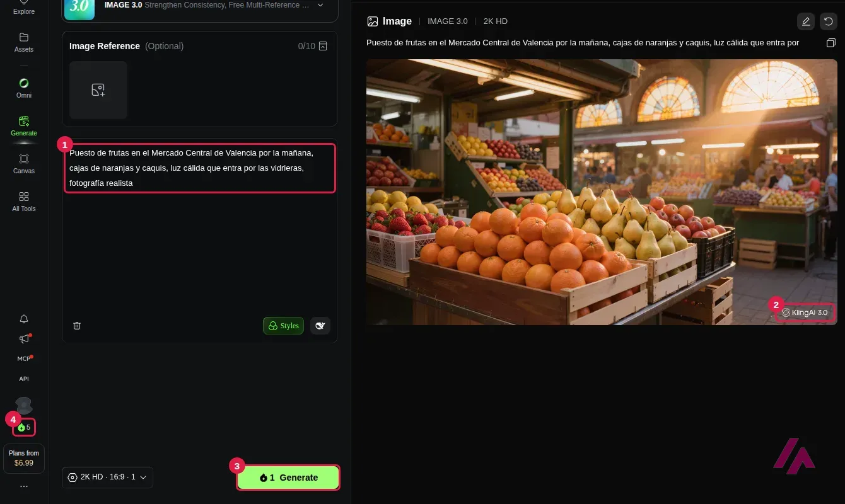Open the MCP menu item
845x504 pixels.
24,358
